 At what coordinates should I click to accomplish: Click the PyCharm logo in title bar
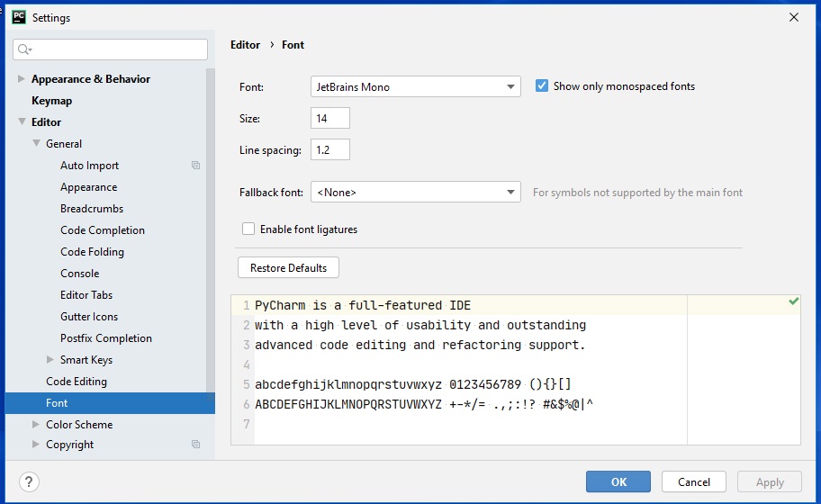(18, 17)
